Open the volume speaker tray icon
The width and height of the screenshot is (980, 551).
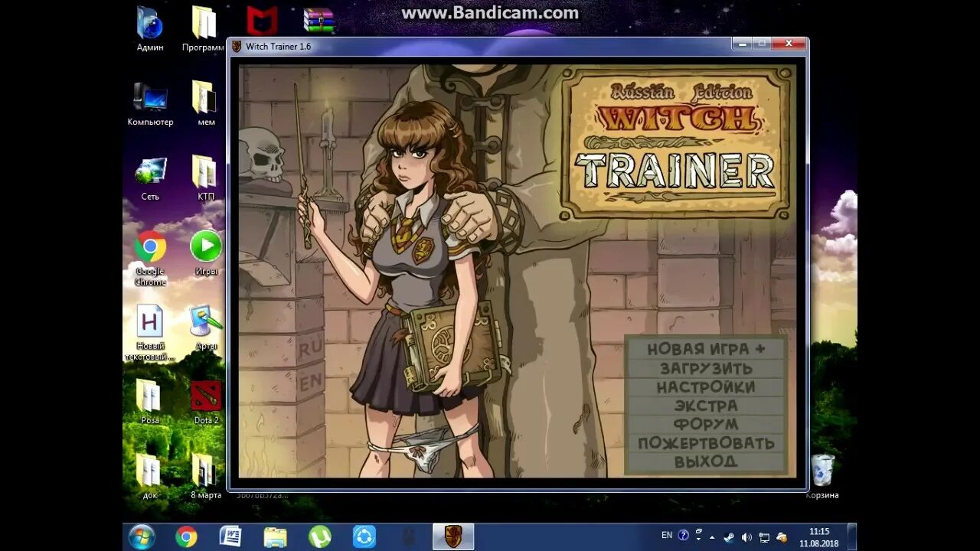746,536
